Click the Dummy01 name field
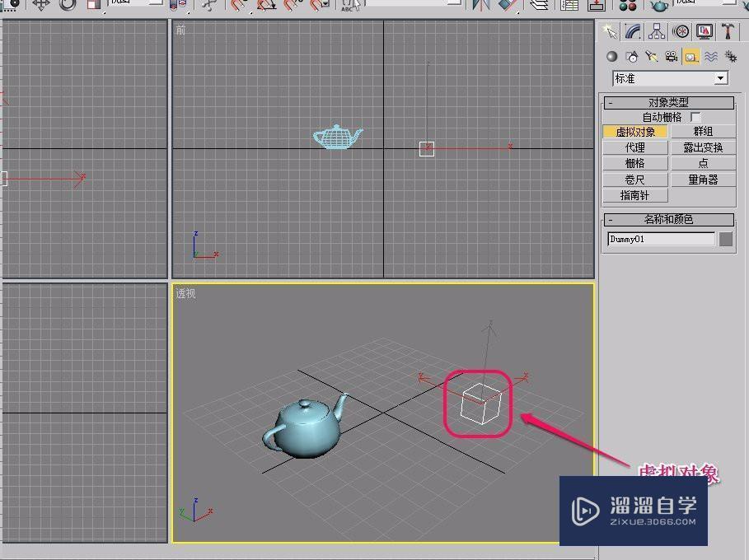749x560 pixels. click(x=661, y=239)
